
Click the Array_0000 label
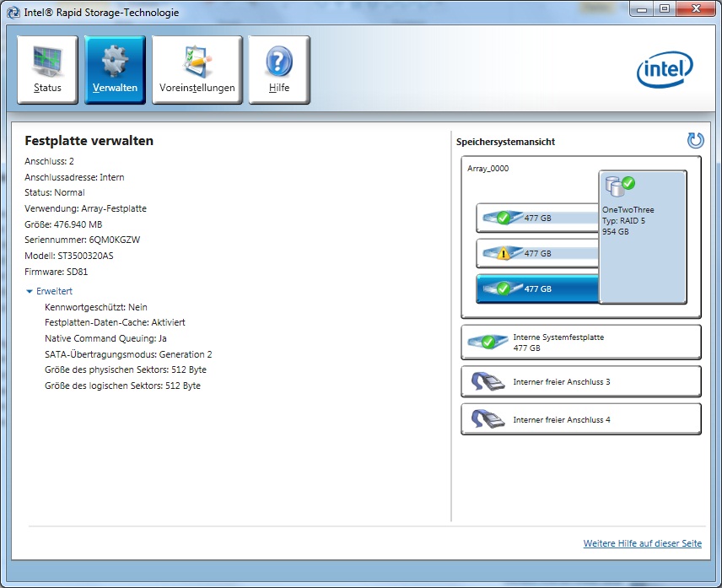(488, 169)
